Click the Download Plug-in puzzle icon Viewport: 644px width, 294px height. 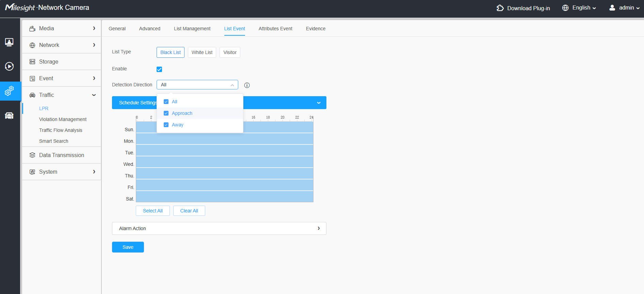500,8
